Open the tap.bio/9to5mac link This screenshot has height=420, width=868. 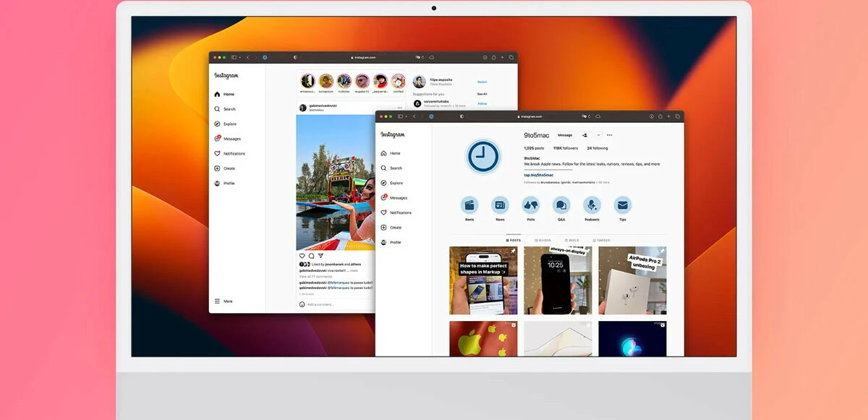pos(539,175)
